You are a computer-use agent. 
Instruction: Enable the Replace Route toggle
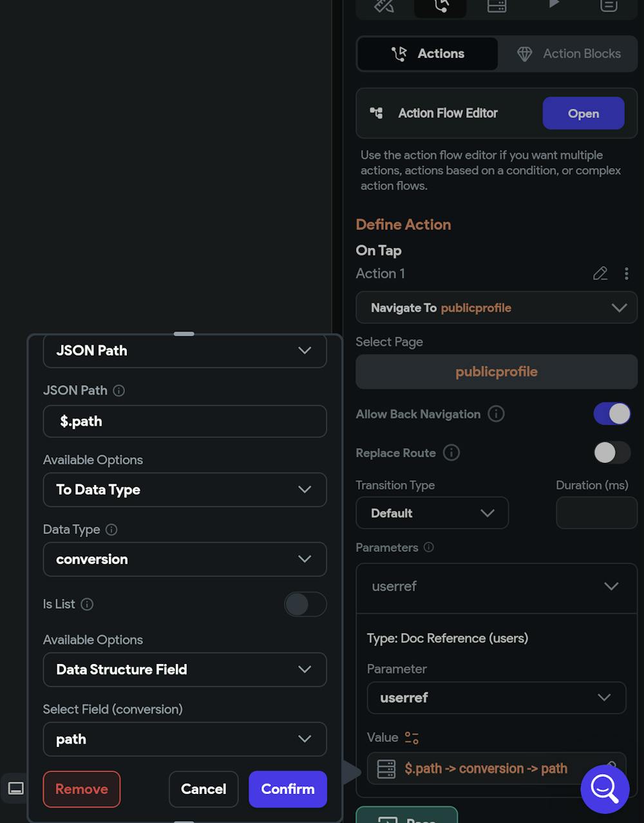(x=612, y=453)
